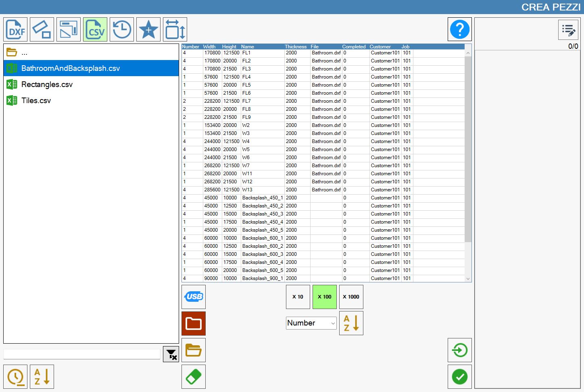The width and height of the screenshot is (584, 392).
Task: Toggle the x 100 scale multiplier
Action: [x=325, y=297]
